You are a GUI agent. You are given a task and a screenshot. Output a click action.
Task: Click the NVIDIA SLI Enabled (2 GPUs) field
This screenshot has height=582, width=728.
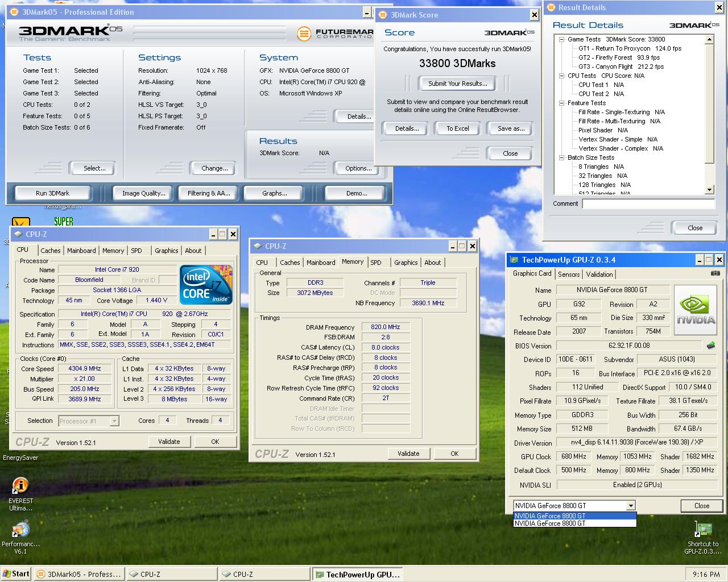636,485
